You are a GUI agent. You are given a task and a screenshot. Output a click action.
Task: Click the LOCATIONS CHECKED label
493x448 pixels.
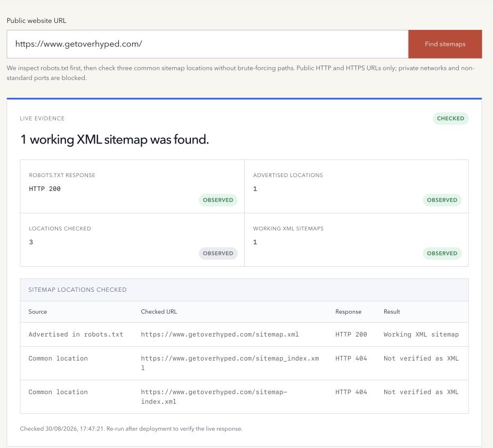(x=60, y=228)
